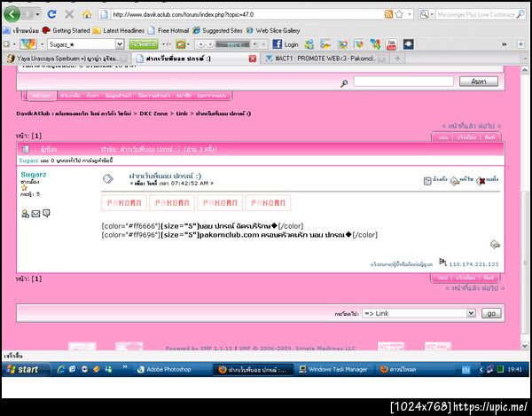Switch to Windows Task Manager taskbar window
This screenshot has width=532, height=416.
click(x=334, y=369)
